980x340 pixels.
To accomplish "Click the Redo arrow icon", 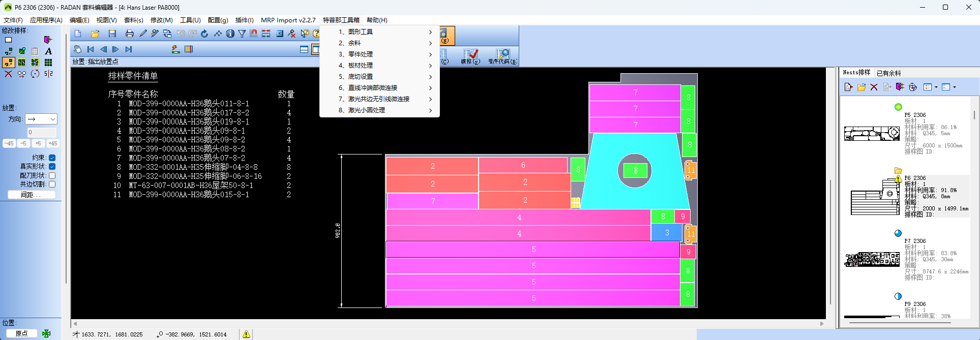I will [x=193, y=34].
